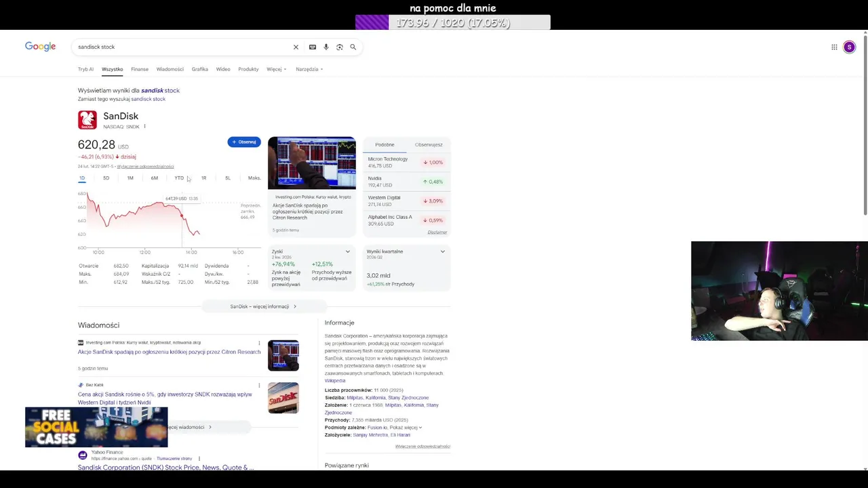Select the 6M chart range
Image resolution: width=868 pixels, height=488 pixels.
tap(155, 178)
